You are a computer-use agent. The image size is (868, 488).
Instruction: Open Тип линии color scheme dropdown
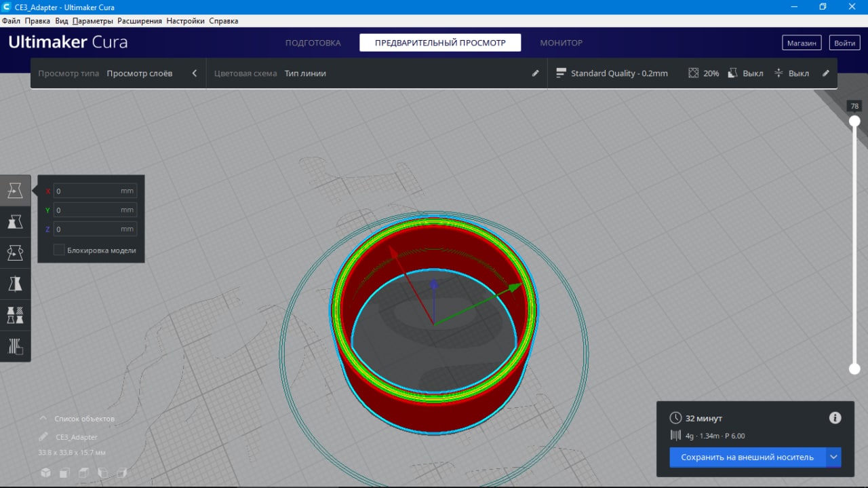click(x=305, y=73)
